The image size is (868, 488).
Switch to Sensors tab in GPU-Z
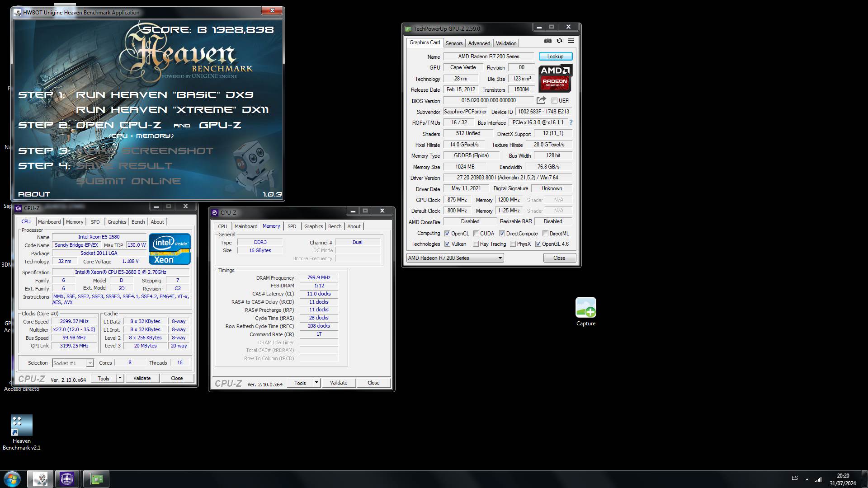[x=454, y=43]
